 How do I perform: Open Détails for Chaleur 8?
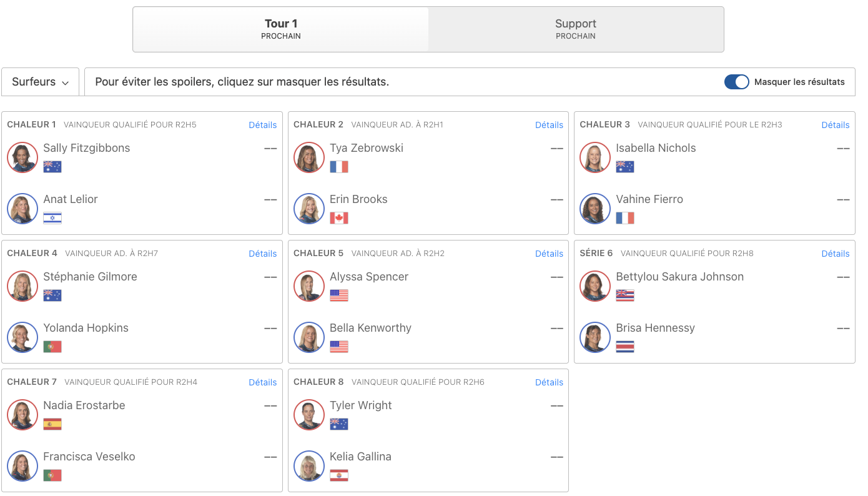click(549, 382)
